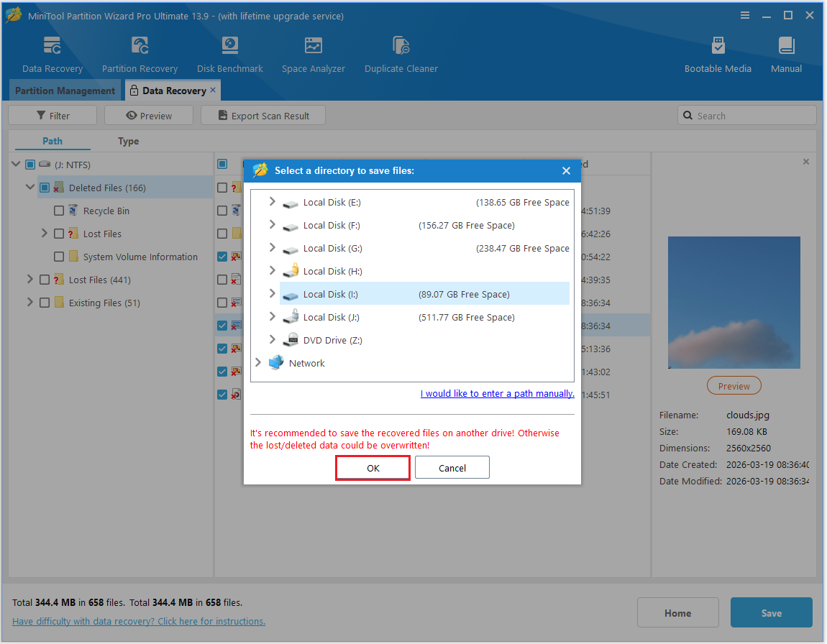Click the Preview toolbar button
Image resolution: width=827 pixels, height=644 pixels.
(x=149, y=116)
